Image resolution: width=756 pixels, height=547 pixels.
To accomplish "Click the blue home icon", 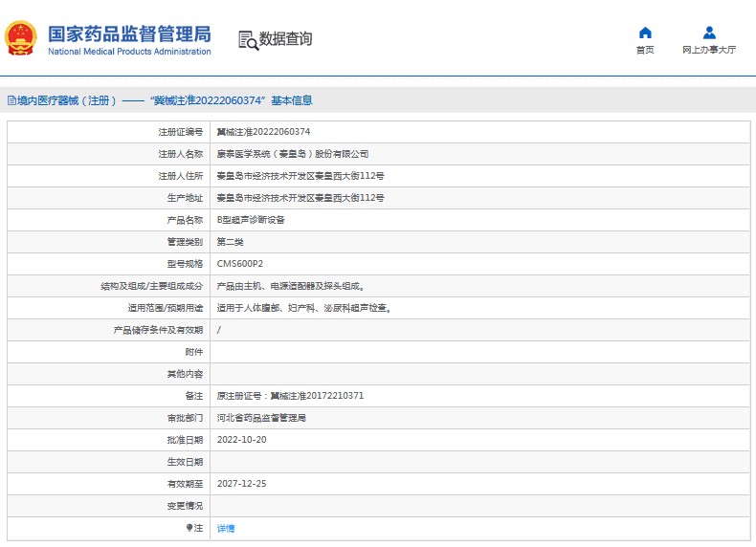I will (x=645, y=33).
